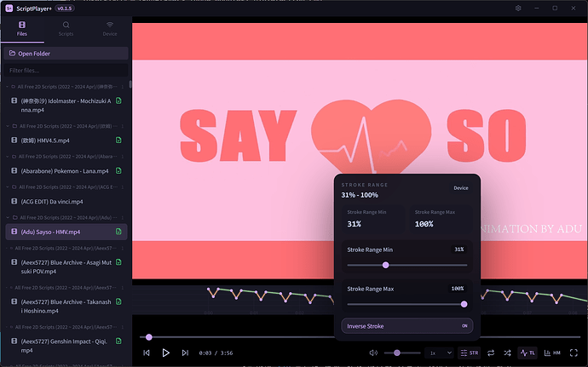The height and width of the screenshot is (367, 588).
Task: Select file (Abarabone) Pokemon - Lana.mp4
Action: [66, 170]
